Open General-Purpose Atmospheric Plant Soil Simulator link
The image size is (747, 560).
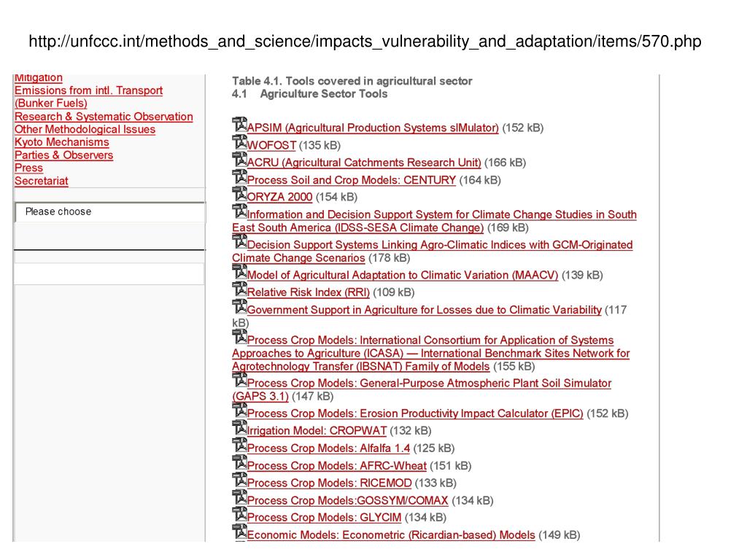(x=422, y=389)
